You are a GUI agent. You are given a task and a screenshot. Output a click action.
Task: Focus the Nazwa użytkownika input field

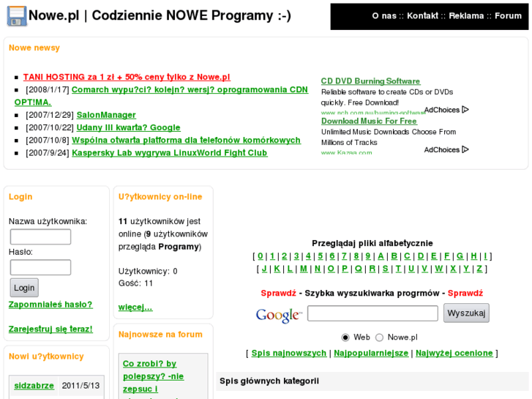[40, 236]
